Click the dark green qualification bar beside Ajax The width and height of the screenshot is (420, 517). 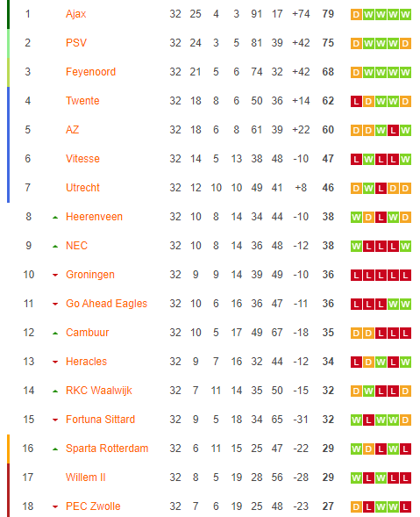coord(8,15)
